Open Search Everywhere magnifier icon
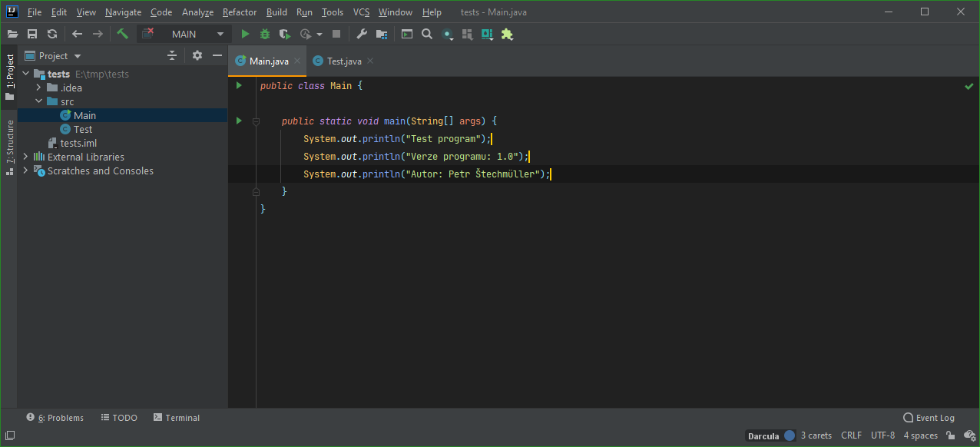 coord(426,33)
